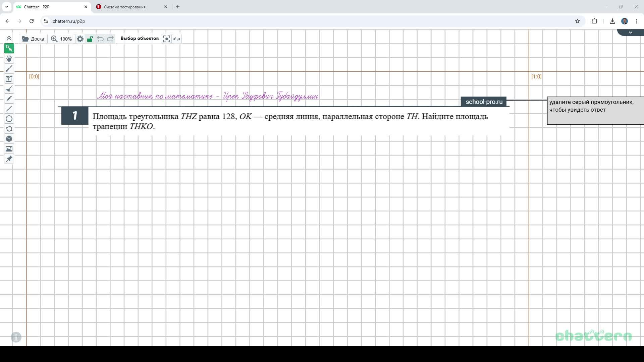This screenshot has width=644, height=362.
Task: Select the polygon shape tool
Action: (x=9, y=129)
